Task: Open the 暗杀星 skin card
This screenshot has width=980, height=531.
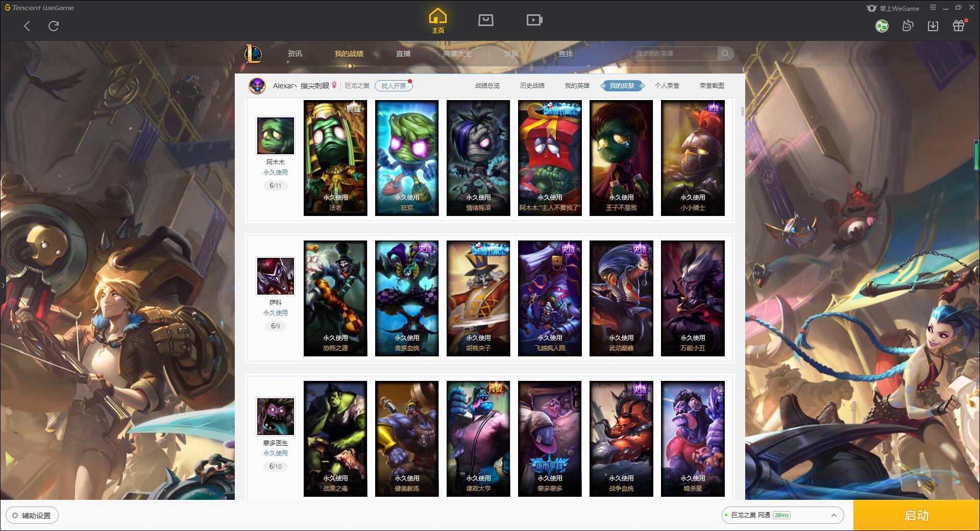Action: tap(693, 439)
